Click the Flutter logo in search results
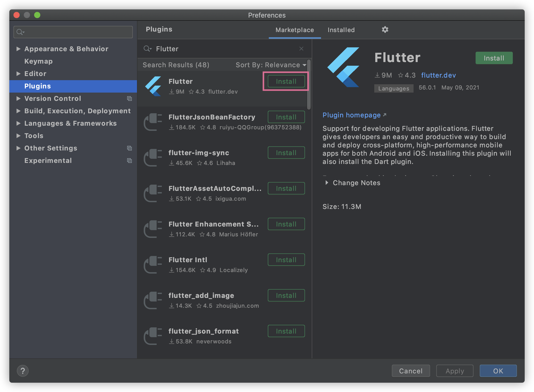534x392 pixels. pos(153,86)
